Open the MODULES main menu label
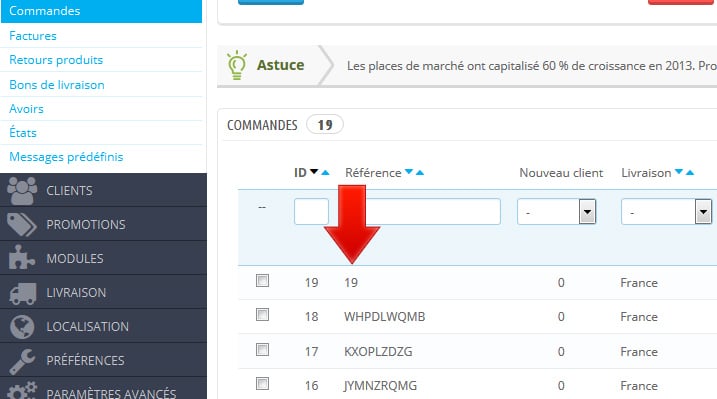The image size is (717, 399). tap(75, 258)
